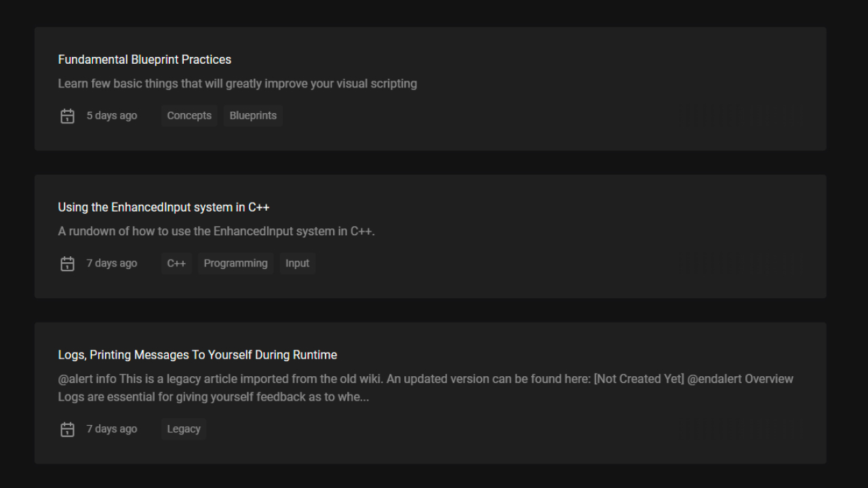The width and height of the screenshot is (868, 488).
Task: Click '7 days ago' on the EnhancedInput card
Action: pos(111,263)
